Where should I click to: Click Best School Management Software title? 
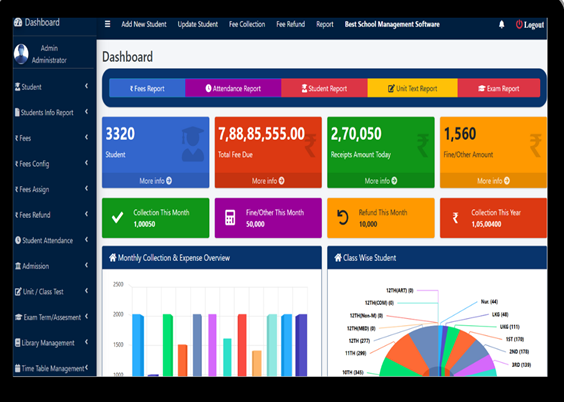tap(392, 24)
